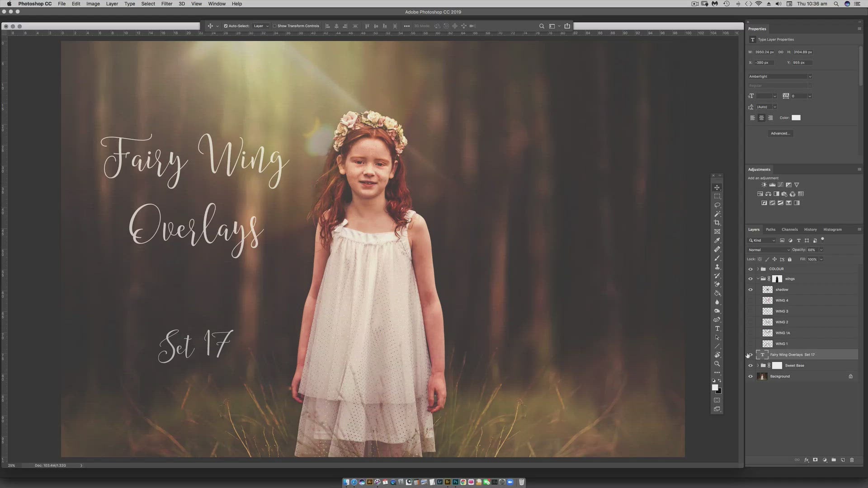The width and height of the screenshot is (868, 488).
Task: Open the blend mode Normal dropdown
Action: [769, 250]
